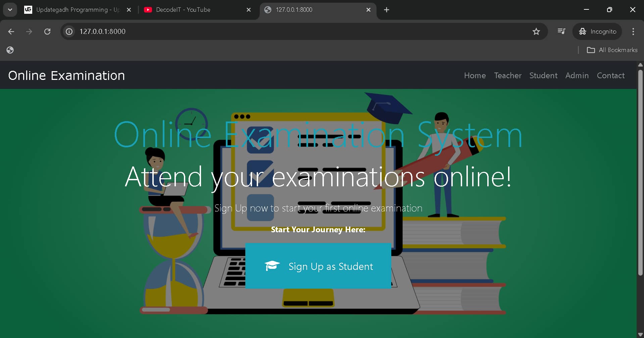Screen dimensions: 644x338
Task: Click the site information icon in address bar
Action: (69, 31)
